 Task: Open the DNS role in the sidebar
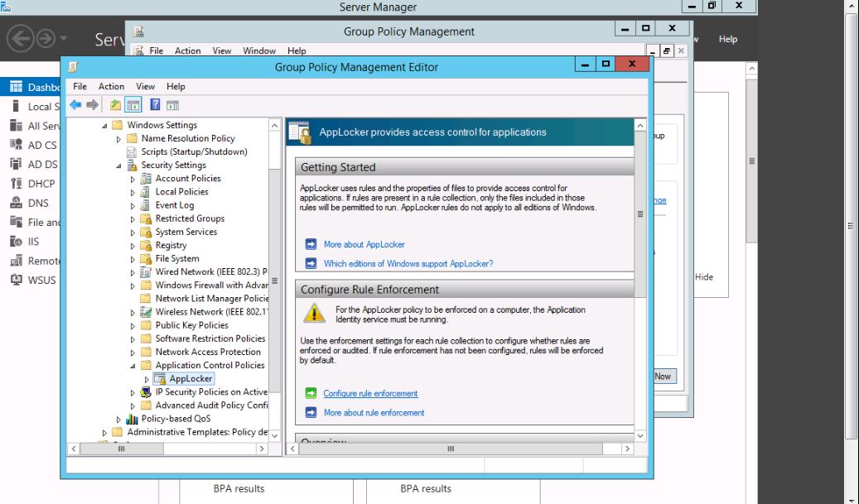click(x=38, y=203)
